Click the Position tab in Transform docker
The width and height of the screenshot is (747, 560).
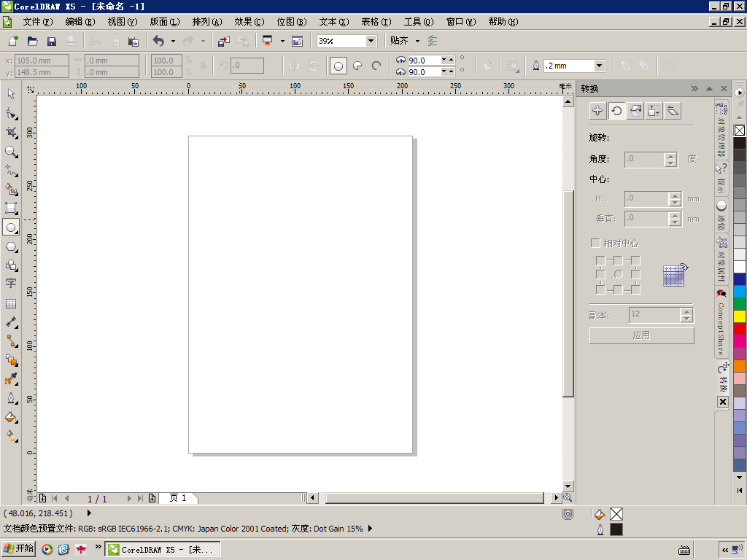coord(597,111)
